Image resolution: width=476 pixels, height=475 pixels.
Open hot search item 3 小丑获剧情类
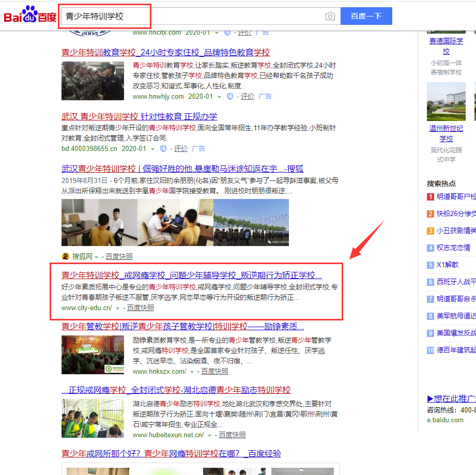(456, 231)
